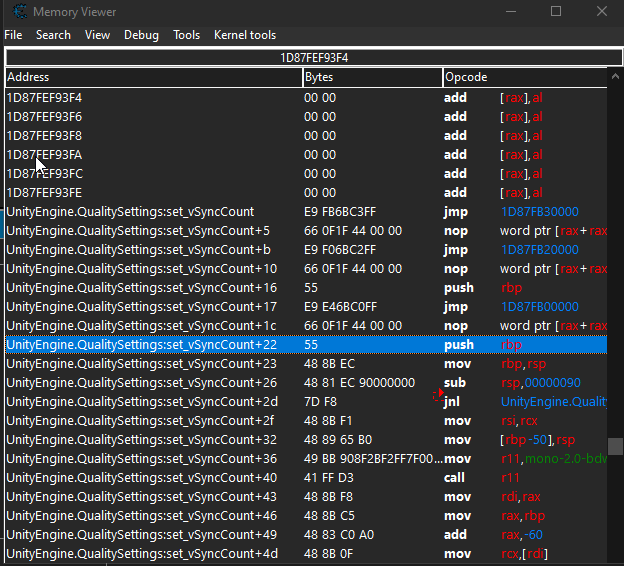624x566 pixels.
Task: Open the Debug menu
Action: (141, 35)
